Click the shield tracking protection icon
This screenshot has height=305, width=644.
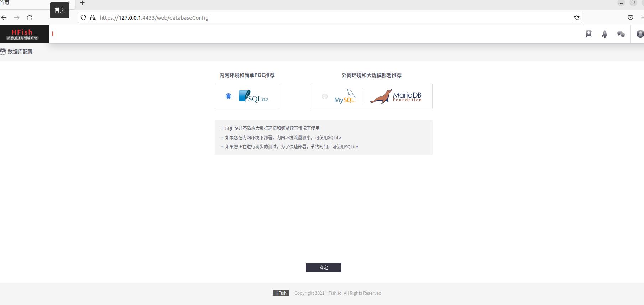coord(83,17)
